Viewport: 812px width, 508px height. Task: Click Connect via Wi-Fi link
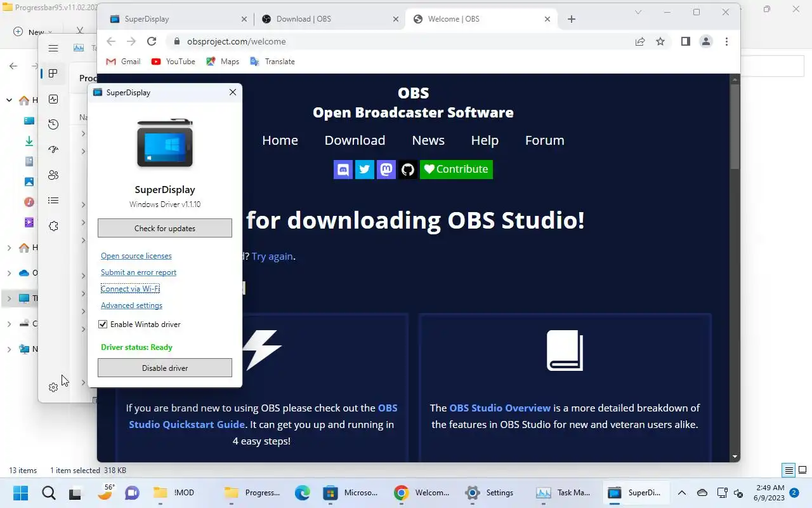130,289
